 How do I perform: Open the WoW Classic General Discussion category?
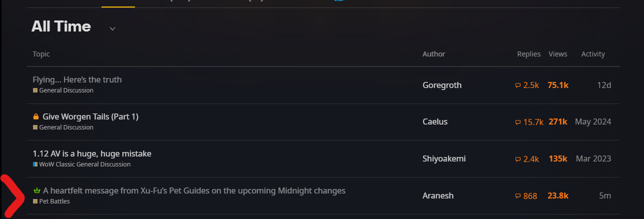pyautogui.click(x=84, y=164)
